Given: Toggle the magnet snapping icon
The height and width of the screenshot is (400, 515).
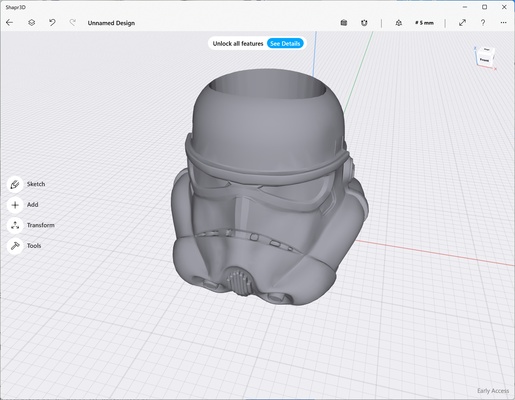Looking at the screenshot, I should pos(364,23).
